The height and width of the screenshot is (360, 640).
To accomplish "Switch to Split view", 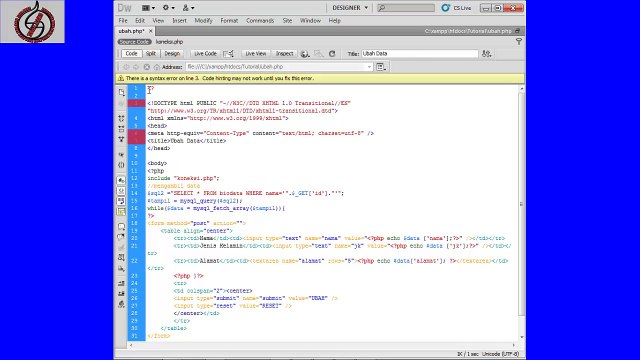I will click(151, 53).
